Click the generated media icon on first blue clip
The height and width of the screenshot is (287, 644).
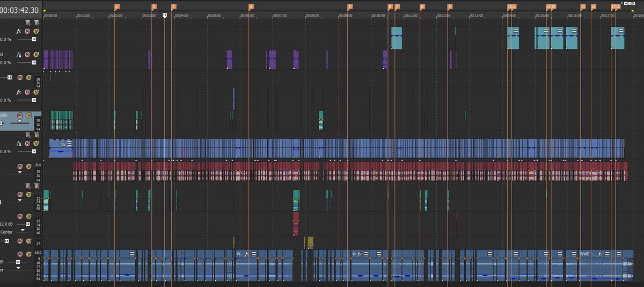62,143
